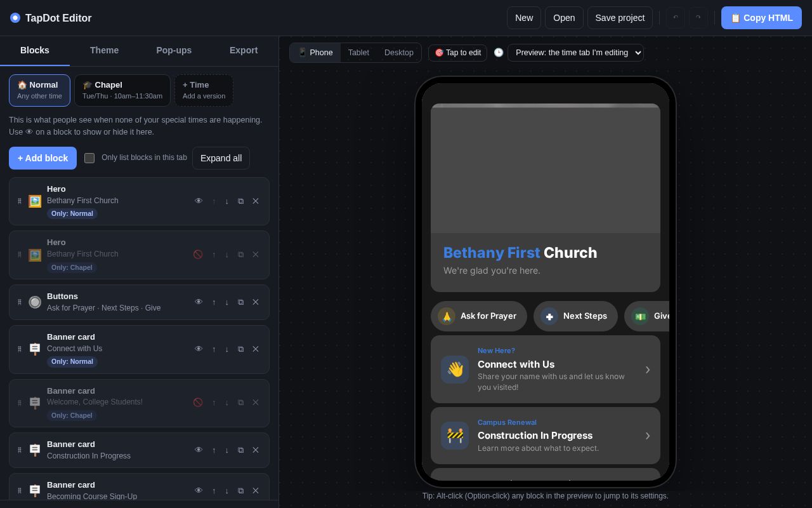Hide the Connect with Us banner card

click(x=199, y=349)
